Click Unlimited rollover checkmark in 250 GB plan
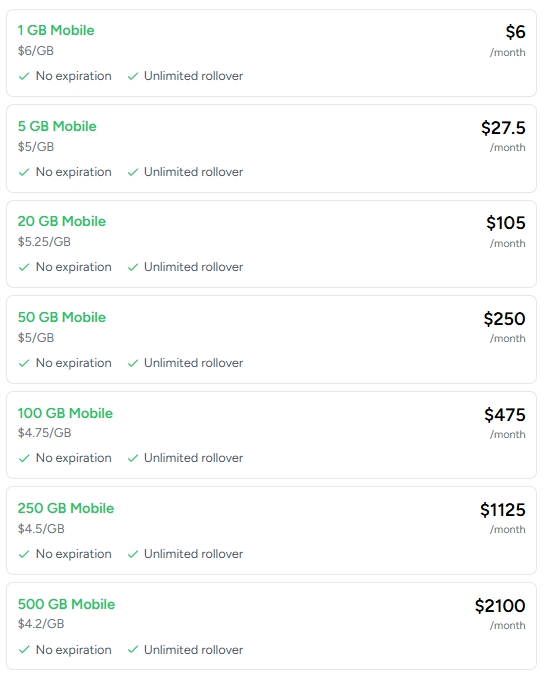The height and width of the screenshot is (676, 547). 133,554
